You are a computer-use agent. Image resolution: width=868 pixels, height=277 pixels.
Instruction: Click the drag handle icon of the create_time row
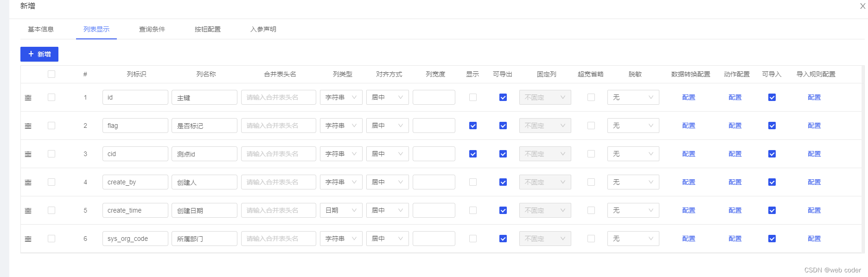pos(28,211)
